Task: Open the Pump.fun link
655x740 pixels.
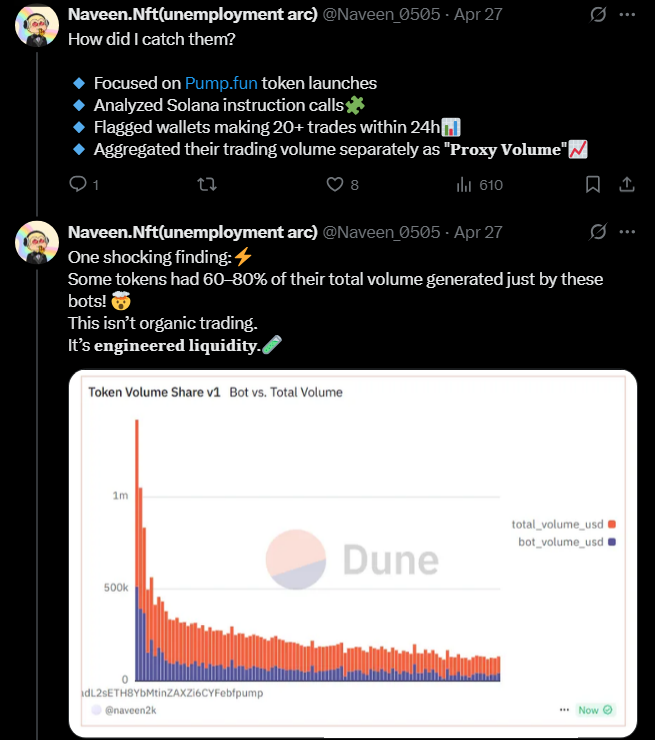Action: [221, 83]
